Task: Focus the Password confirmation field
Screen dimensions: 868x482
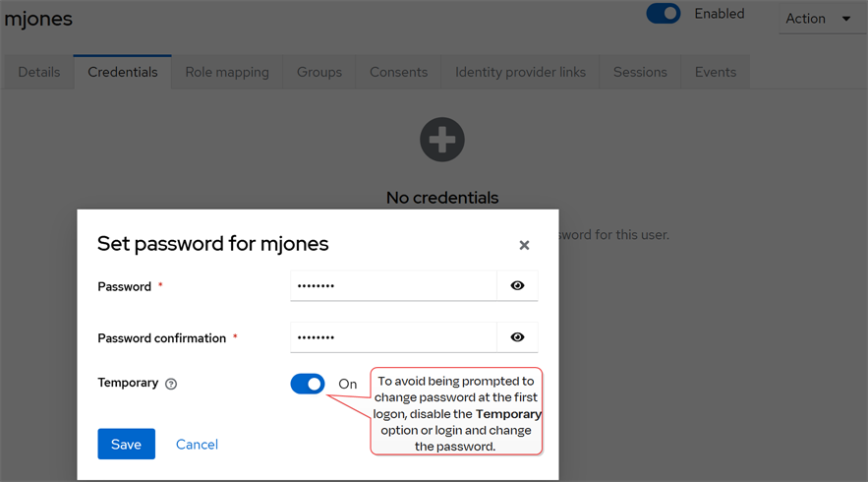Action: click(393, 337)
